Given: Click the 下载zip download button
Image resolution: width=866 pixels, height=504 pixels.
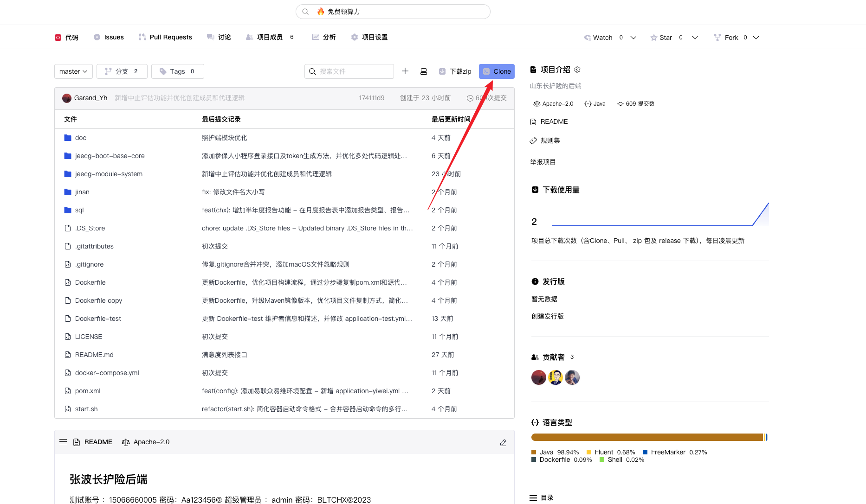Looking at the screenshot, I should pos(455,71).
